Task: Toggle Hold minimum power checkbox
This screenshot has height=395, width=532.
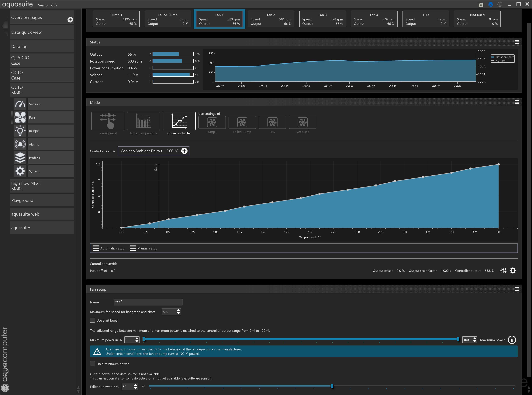Action: [x=93, y=363]
